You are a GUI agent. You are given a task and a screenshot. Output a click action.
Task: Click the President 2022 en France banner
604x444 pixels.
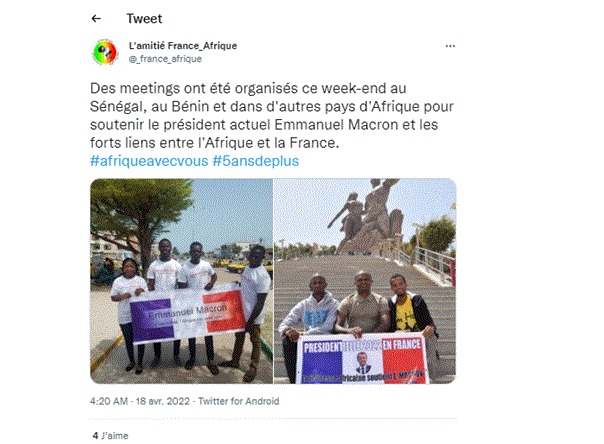(x=362, y=359)
